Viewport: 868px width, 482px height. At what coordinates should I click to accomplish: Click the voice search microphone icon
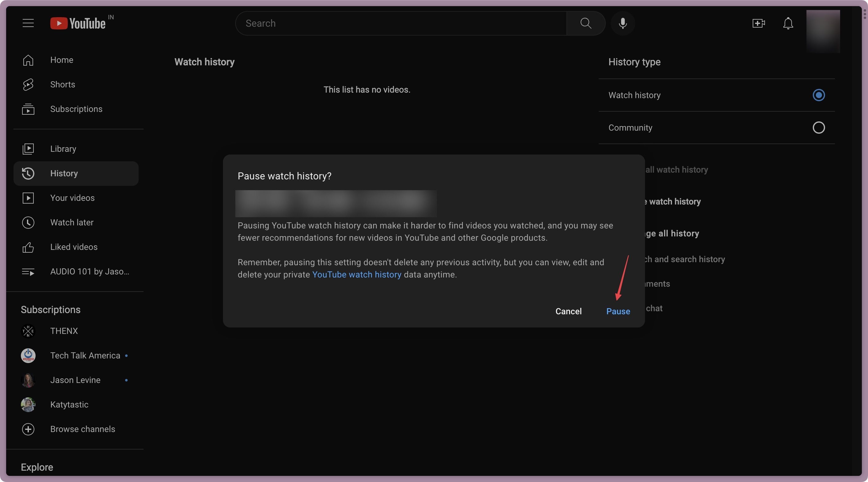coord(623,23)
